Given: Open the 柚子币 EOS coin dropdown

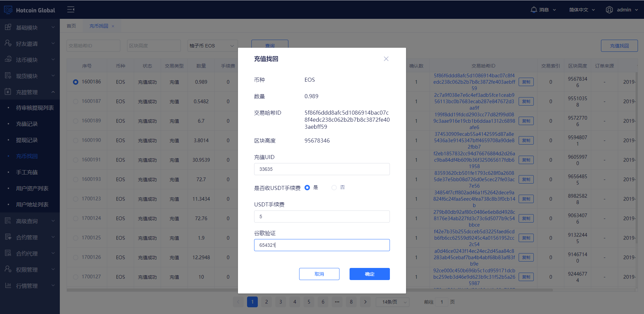Looking at the screenshot, I should (212, 45).
